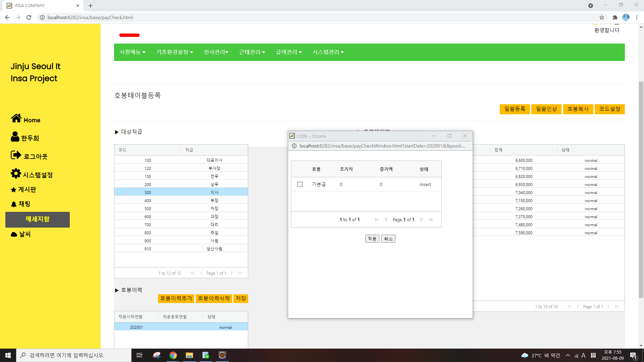Expand the 기초환경설정 dropdown menu
Viewport: 644px width, 362px height.
pyautogui.click(x=174, y=52)
